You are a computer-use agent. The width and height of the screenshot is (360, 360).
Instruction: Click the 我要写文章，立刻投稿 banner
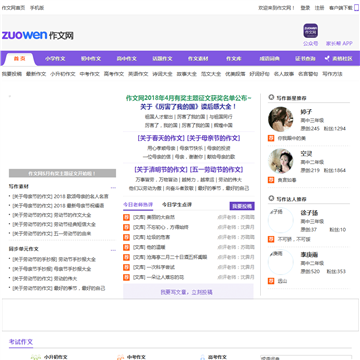(x=188, y=292)
